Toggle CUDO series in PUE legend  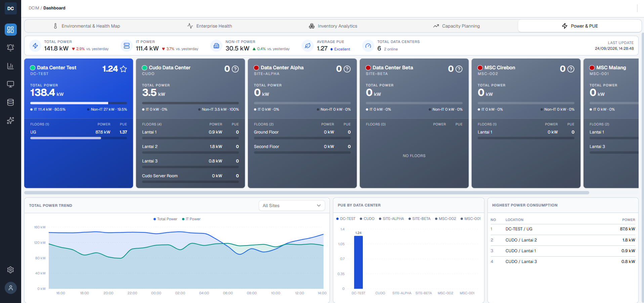pyautogui.click(x=367, y=219)
